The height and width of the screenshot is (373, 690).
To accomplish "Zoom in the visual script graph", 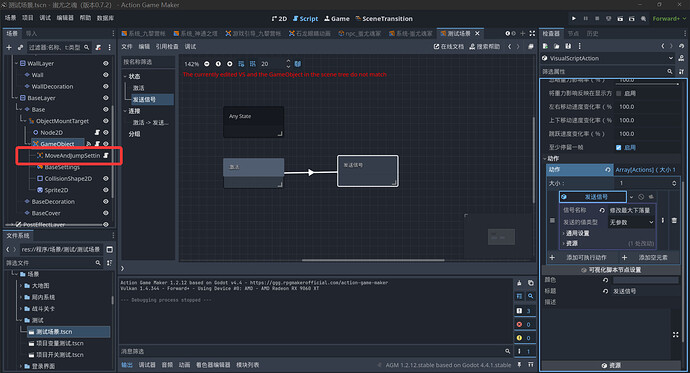I will pyautogui.click(x=229, y=64).
